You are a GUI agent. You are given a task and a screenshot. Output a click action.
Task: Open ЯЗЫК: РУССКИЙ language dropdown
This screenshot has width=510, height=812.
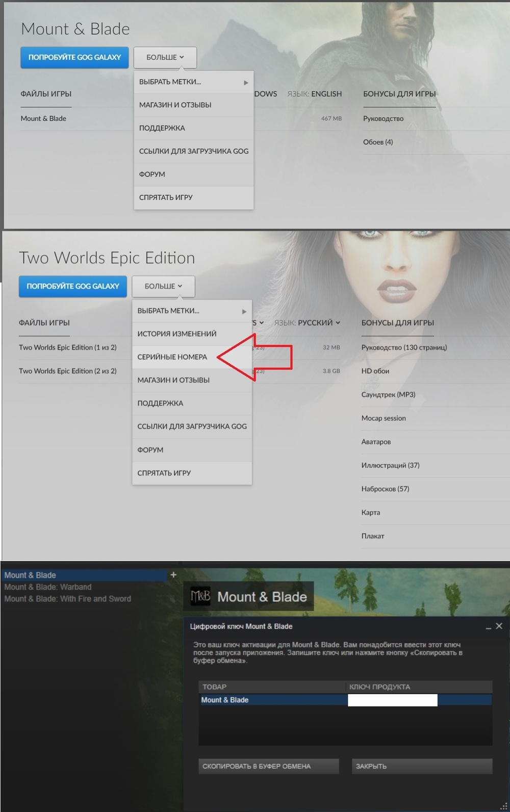coord(307,323)
